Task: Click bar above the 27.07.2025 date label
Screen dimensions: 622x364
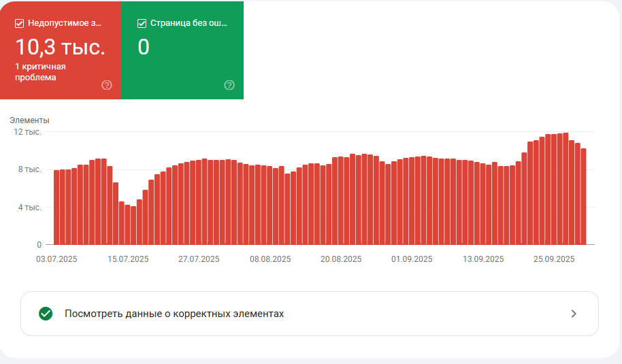Action: 199,202
